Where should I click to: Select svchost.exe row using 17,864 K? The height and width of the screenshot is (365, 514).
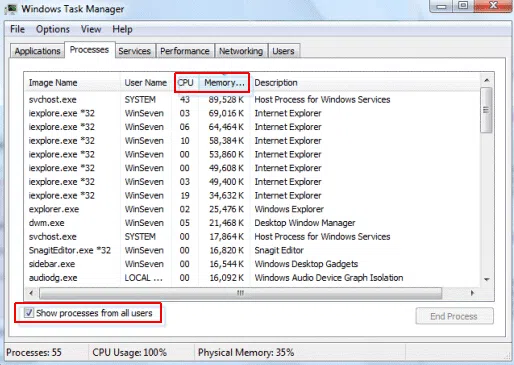click(253, 236)
